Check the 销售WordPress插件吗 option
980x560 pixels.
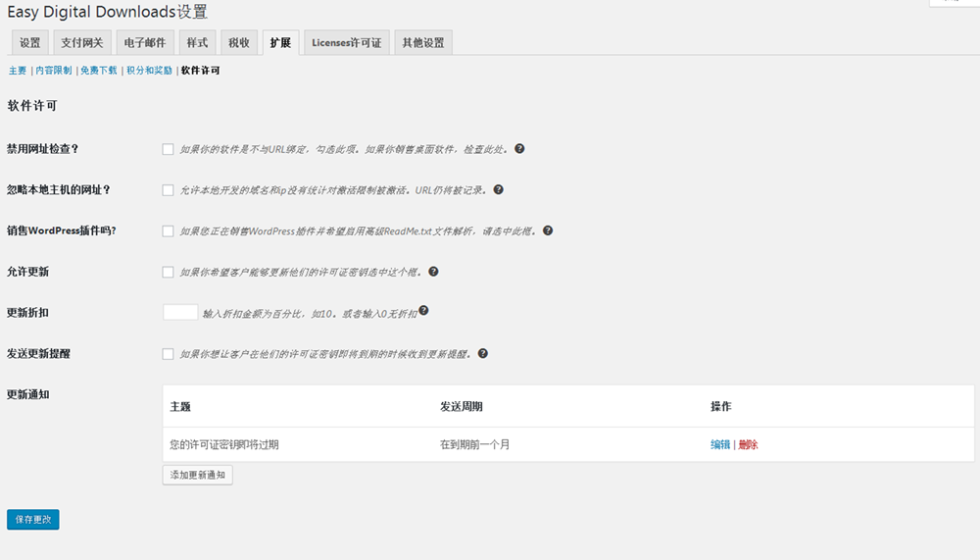168,231
